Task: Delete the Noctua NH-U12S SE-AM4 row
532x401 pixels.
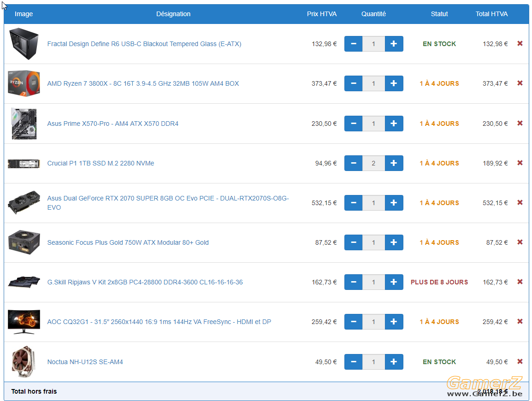Action: click(520, 362)
